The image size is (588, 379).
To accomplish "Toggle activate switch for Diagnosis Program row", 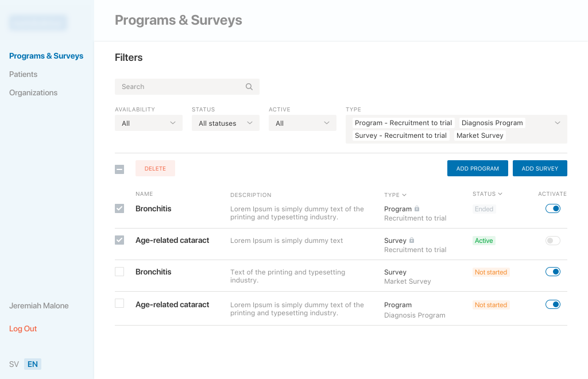I will point(553,304).
